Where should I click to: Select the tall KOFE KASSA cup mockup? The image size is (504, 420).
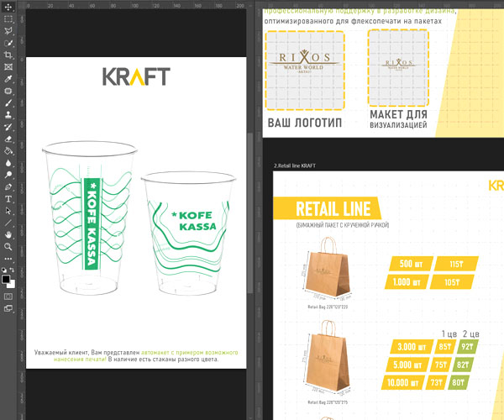(x=90, y=218)
